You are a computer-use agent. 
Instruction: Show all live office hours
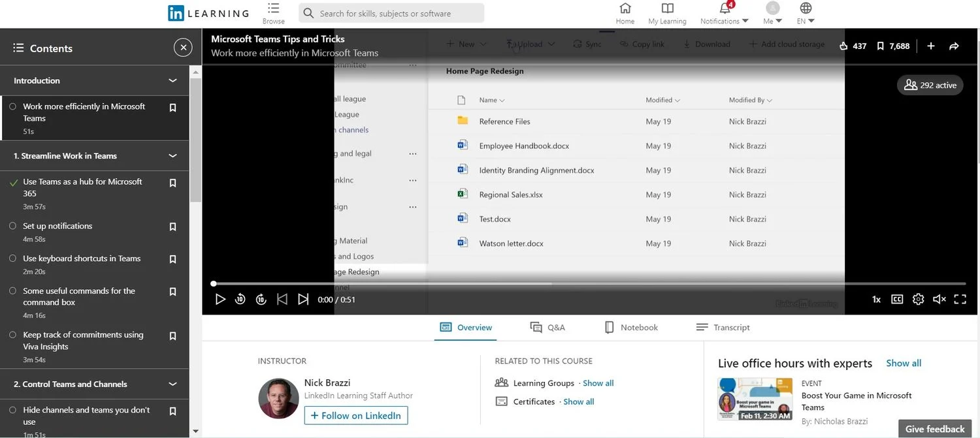pos(904,363)
